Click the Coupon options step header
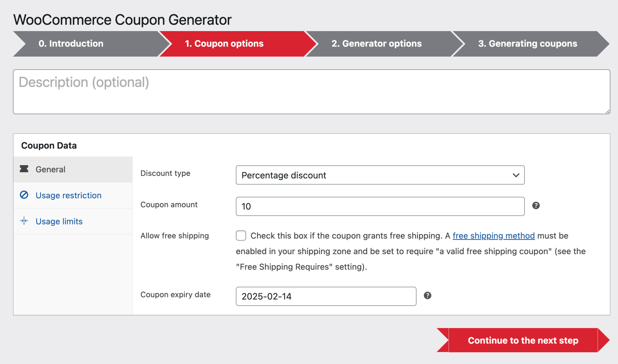 [224, 43]
